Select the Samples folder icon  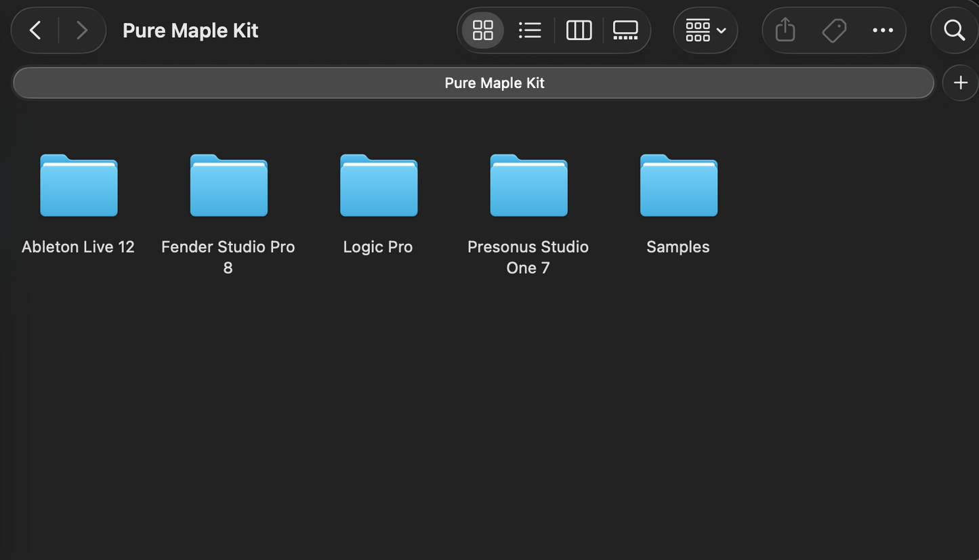tap(678, 186)
